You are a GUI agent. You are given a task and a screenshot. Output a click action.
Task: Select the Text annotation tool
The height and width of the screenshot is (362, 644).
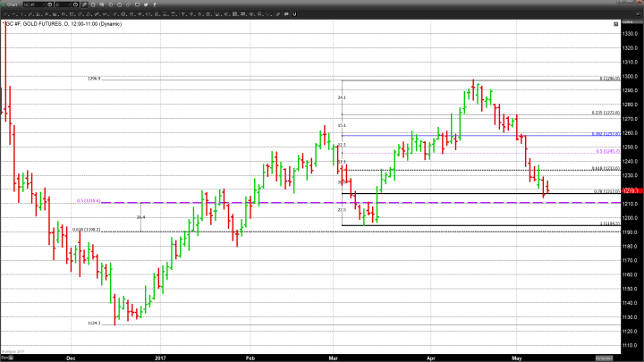pos(183,14)
